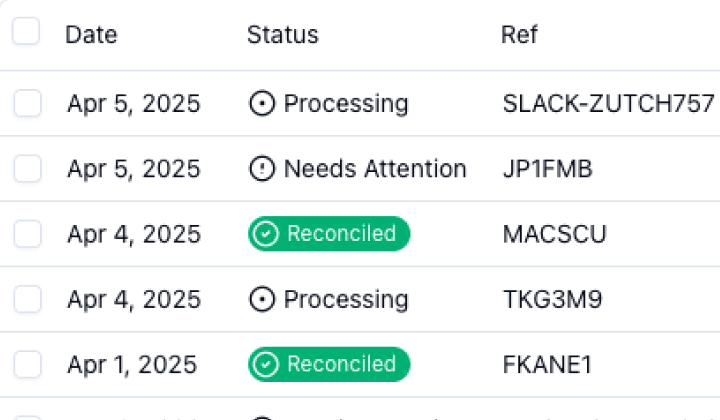Toggle the select-all checkbox in header
The height and width of the screenshot is (420, 720).
coord(27,32)
